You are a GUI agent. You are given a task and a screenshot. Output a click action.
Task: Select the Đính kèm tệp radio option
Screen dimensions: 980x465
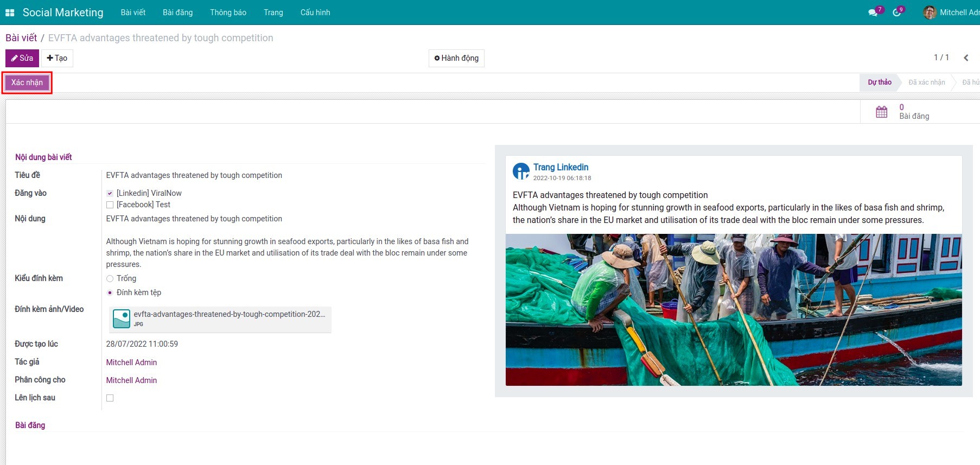pyautogui.click(x=110, y=293)
